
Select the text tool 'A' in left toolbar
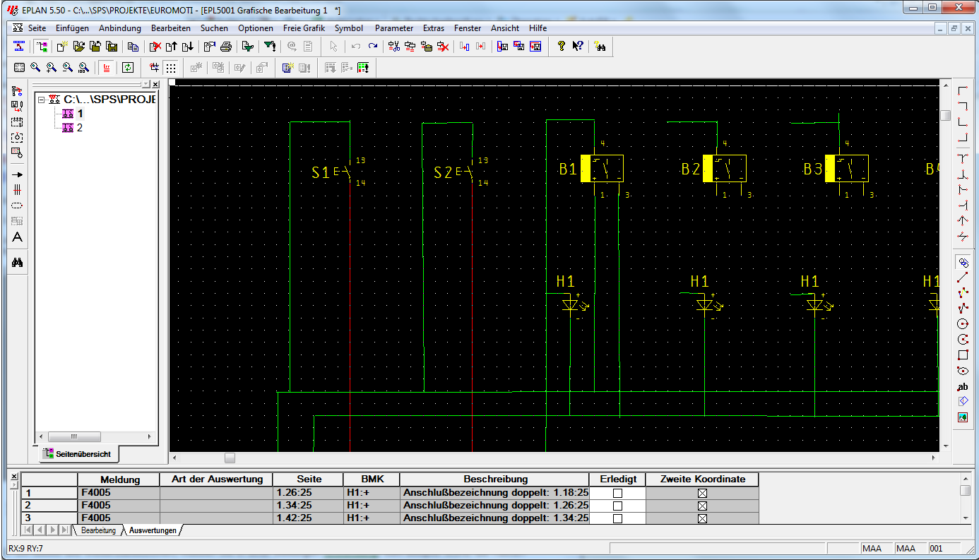pos(18,237)
